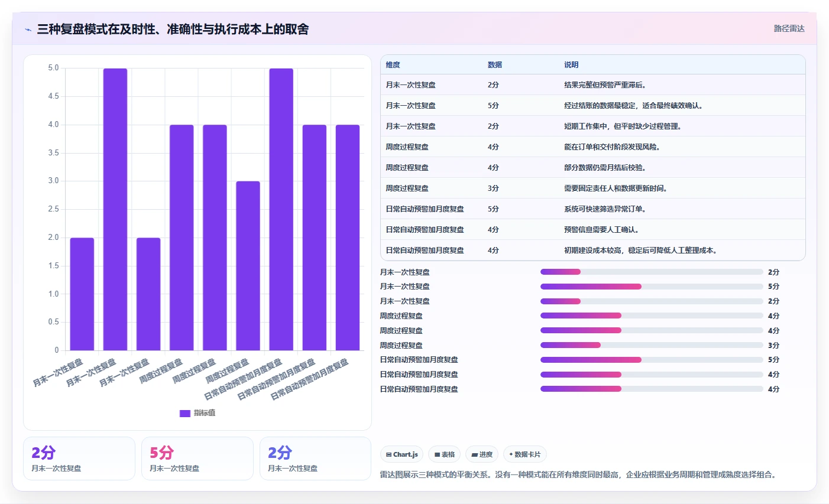
Task: Open the 路径雷达 label in the header
Action: (789, 28)
